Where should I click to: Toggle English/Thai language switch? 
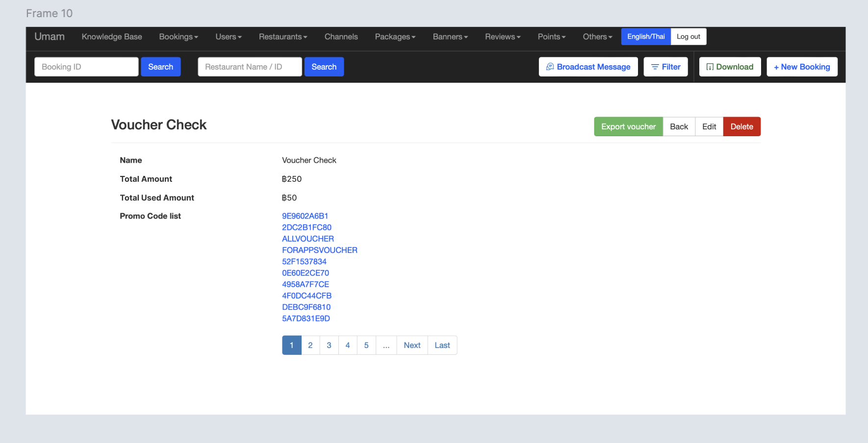pyautogui.click(x=646, y=37)
